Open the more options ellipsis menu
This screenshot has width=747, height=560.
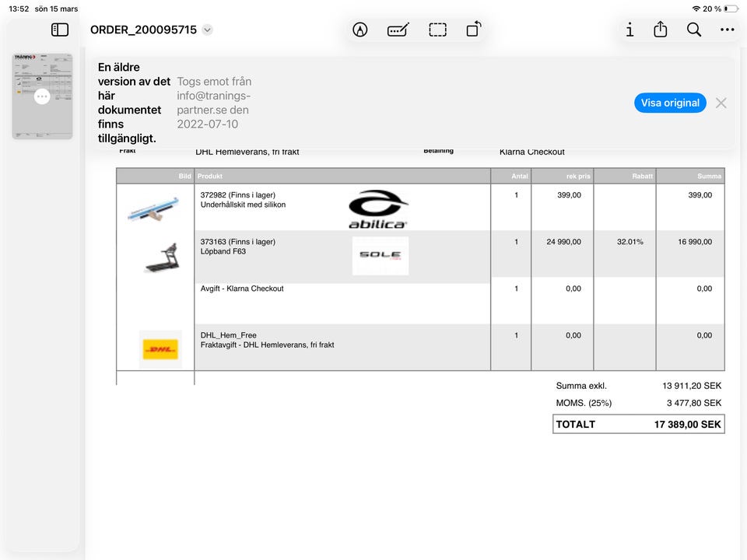728,30
